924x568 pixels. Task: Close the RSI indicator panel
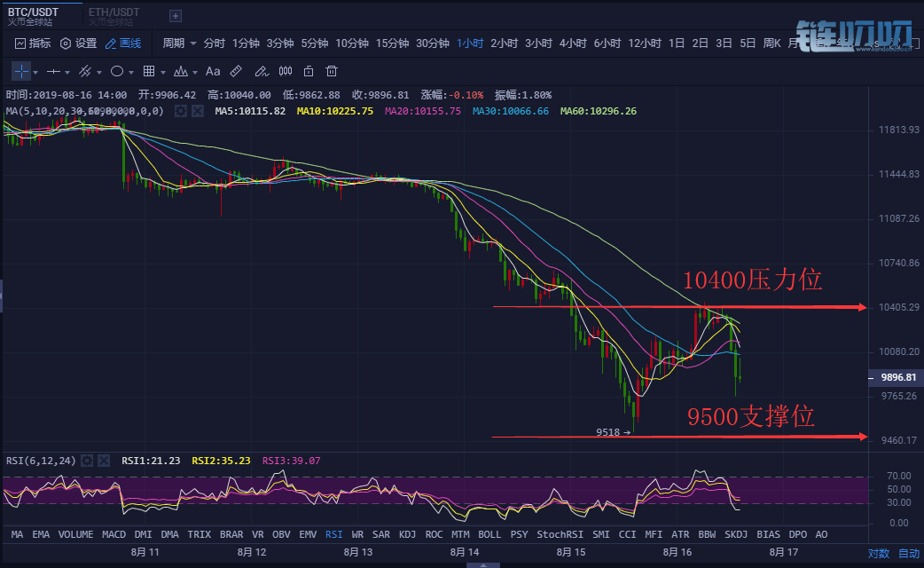(104, 461)
